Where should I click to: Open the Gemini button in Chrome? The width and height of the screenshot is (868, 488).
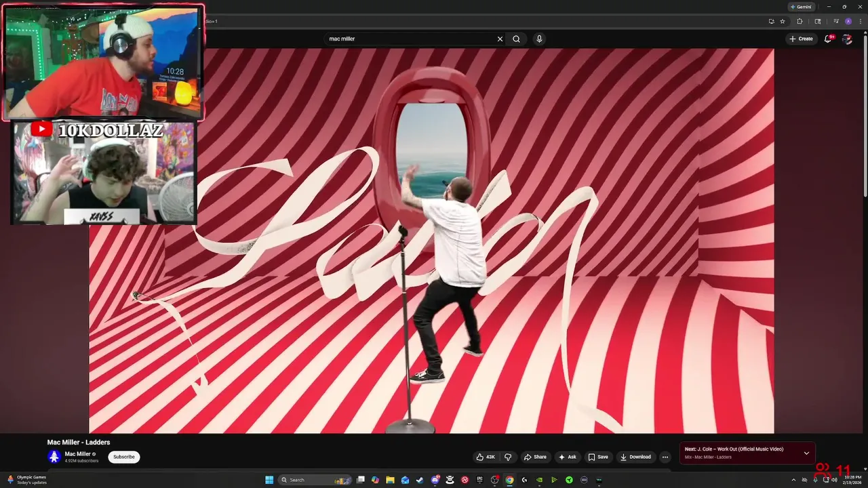[x=801, y=7]
